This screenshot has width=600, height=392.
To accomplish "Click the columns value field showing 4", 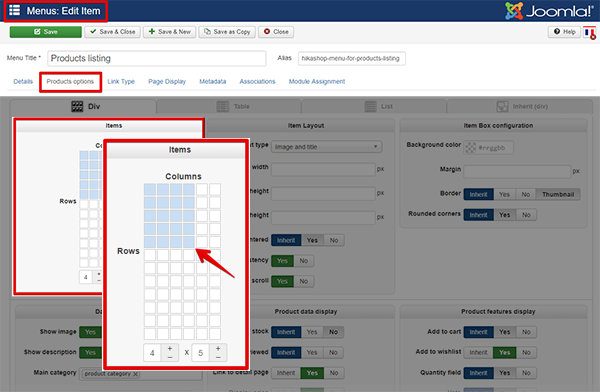I will point(152,353).
